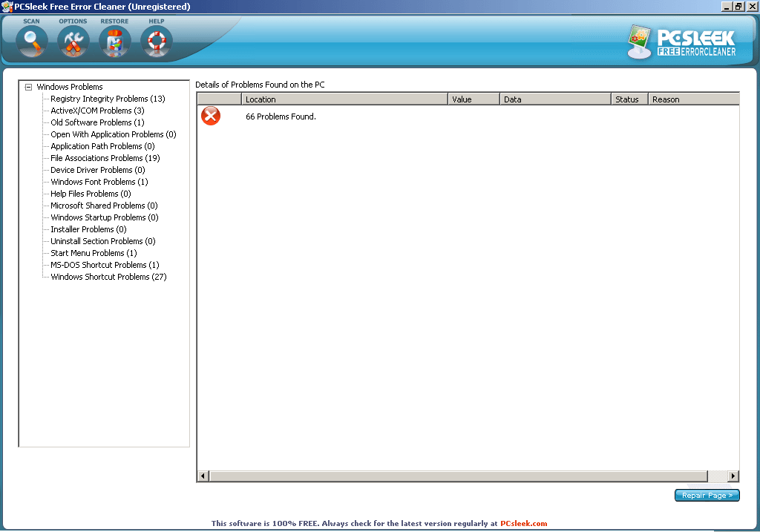Click the Location column header
This screenshot has width=760, height=532.
[344, 99]
